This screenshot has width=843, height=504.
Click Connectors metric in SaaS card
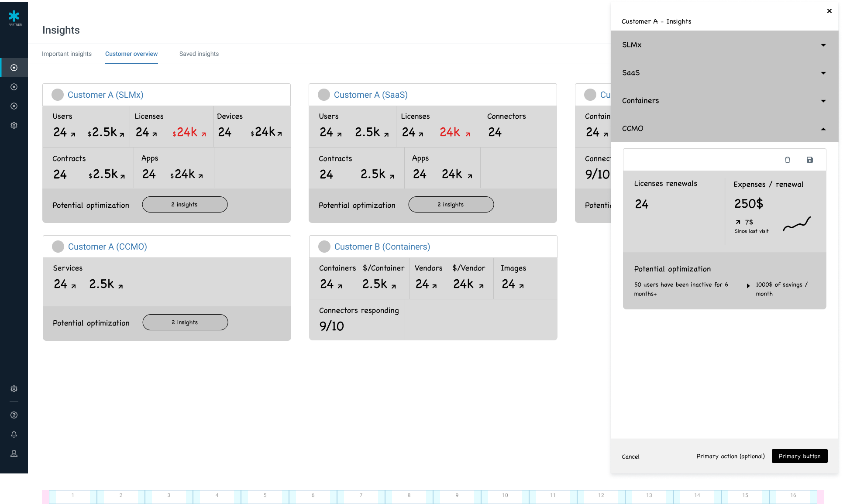(x=518, y=127)
